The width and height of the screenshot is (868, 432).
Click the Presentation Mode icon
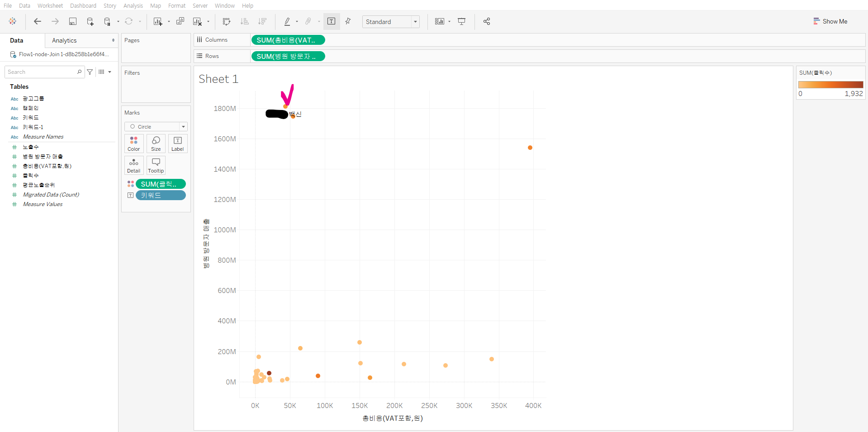[x=462, y=21]
